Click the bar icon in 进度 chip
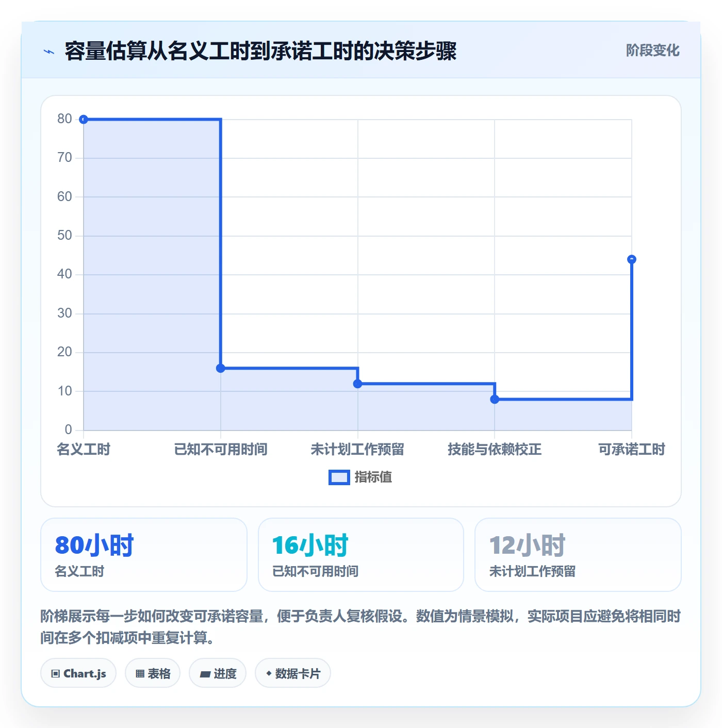 coord(205,674)
